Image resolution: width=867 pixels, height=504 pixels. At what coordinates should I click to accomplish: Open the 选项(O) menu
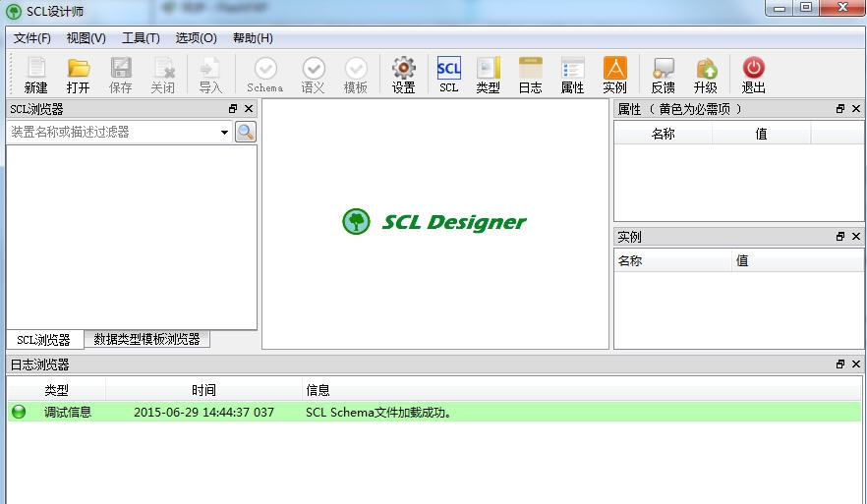pos(196,38)
